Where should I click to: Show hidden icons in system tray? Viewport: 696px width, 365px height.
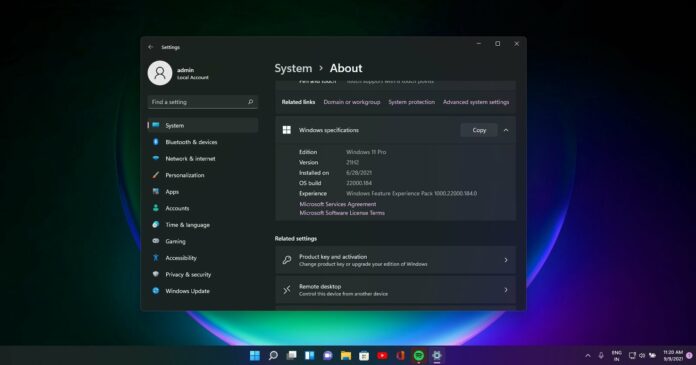(x=588, y=355)
